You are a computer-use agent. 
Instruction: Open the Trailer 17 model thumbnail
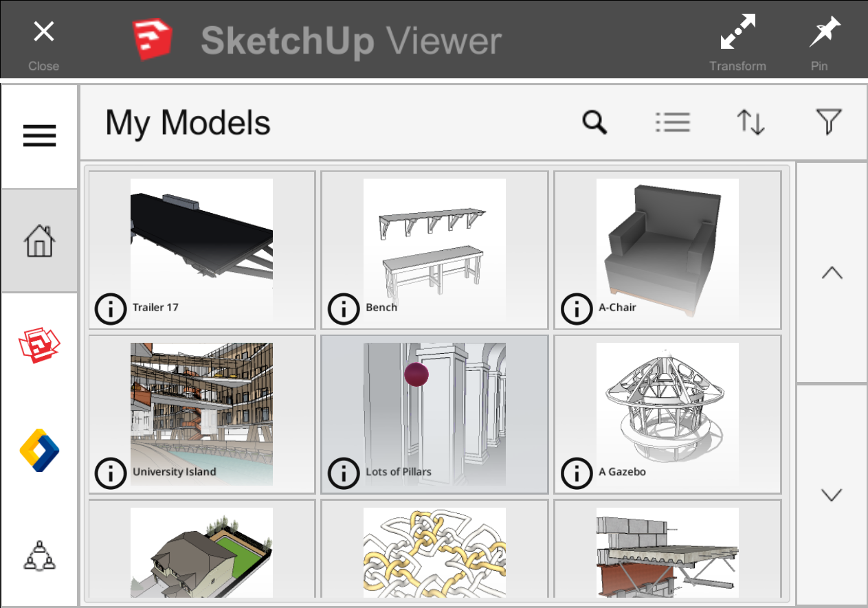[201, 250]
